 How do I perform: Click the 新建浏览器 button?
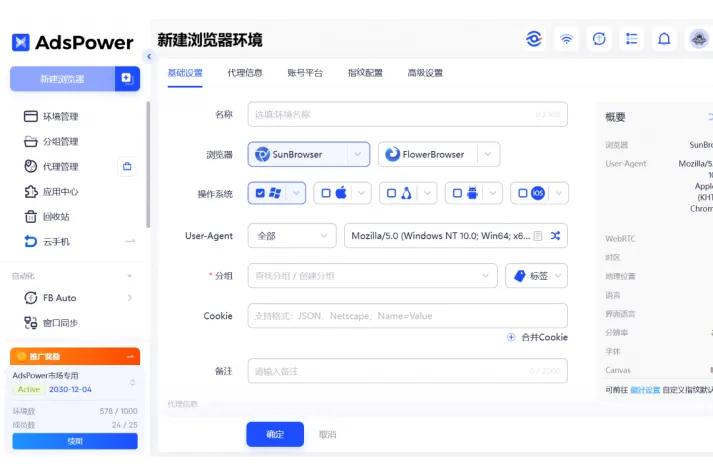(62, 79)
